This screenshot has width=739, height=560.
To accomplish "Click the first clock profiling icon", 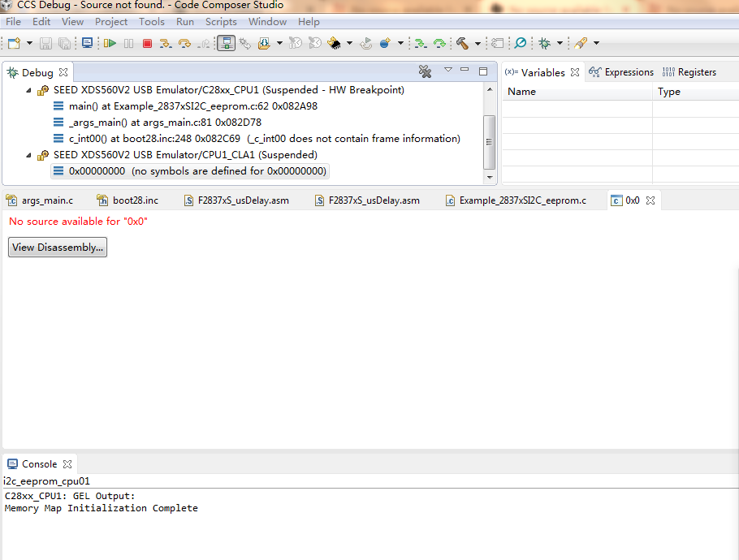I will coord(296,43).
